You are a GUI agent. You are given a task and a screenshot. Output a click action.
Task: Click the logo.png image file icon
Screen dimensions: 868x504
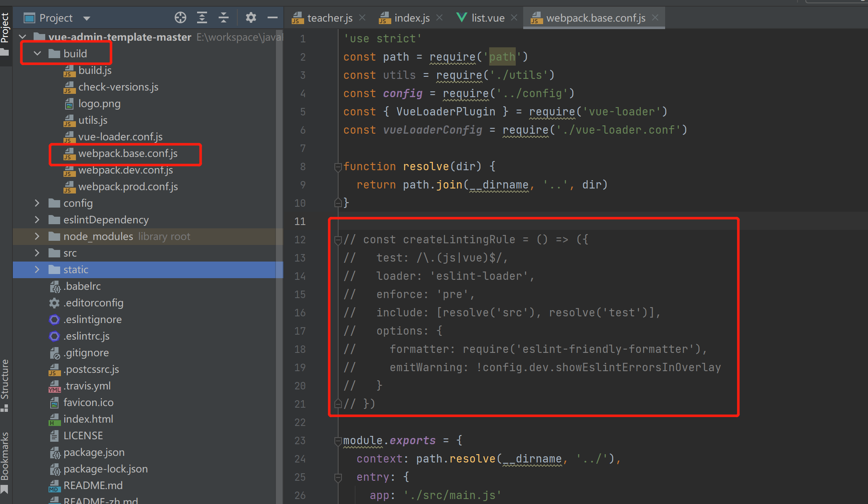tap(69, 104)
